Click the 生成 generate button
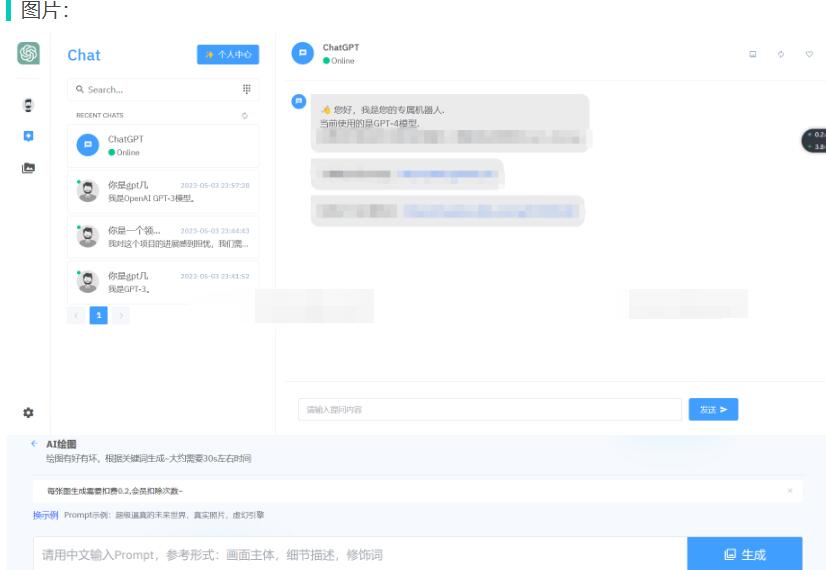This screenshot has height=570, width=826. (745, 554)
